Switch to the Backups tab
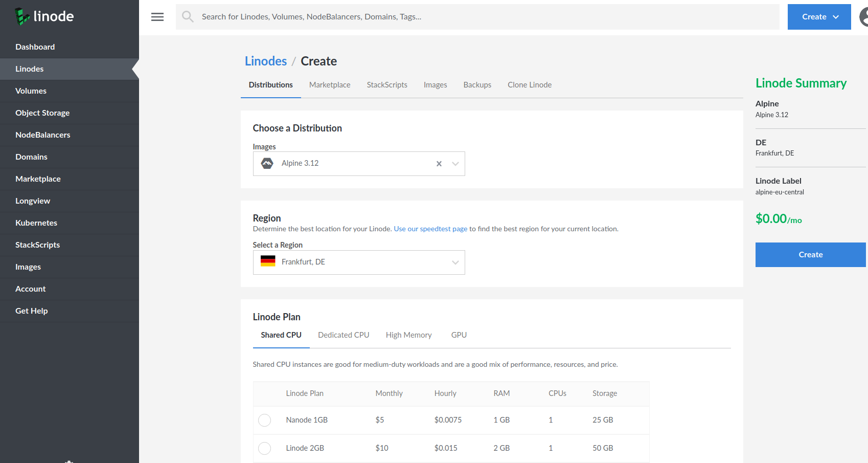The height and width of the screenshot is (463, 868). coord(477,85)
